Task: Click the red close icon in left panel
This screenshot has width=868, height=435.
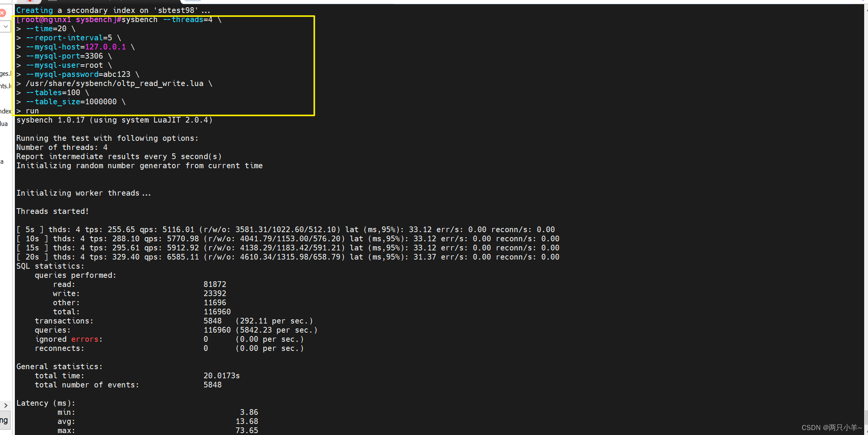Action: (2, 13)
